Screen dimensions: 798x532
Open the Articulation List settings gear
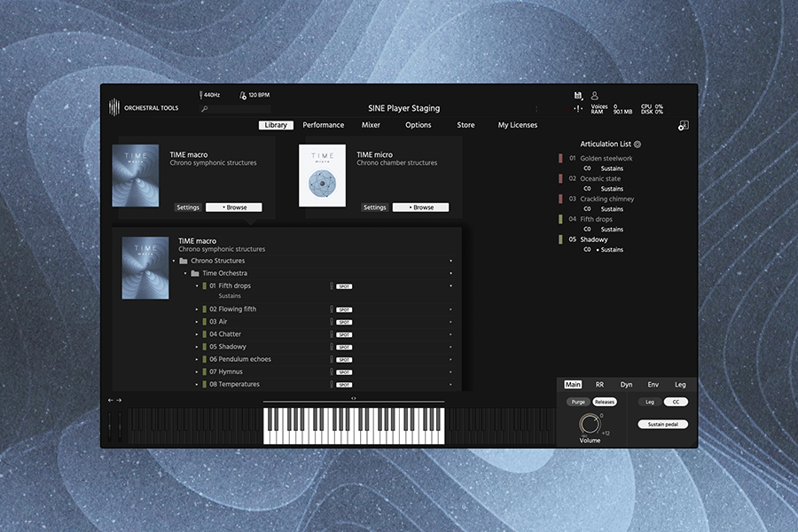638,144
